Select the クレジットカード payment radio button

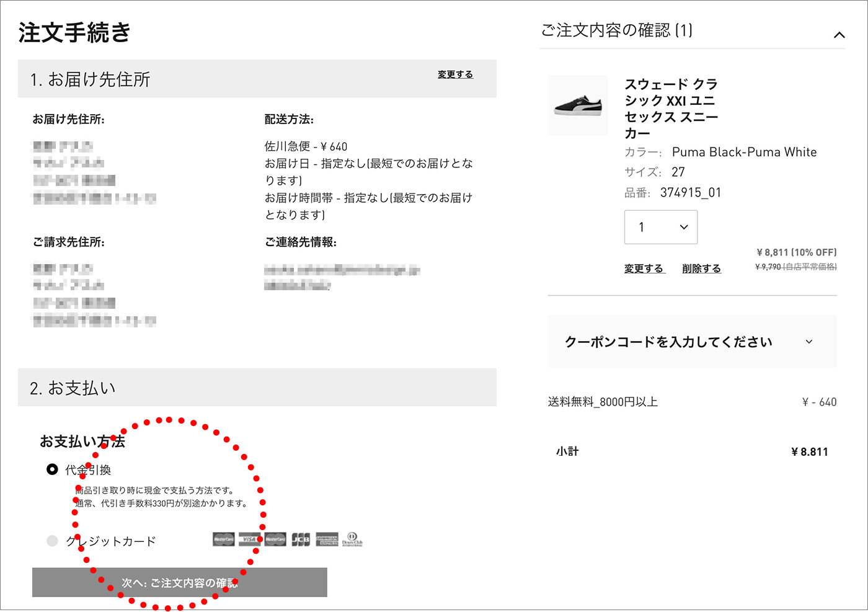pyautogui.click(x=52, y=541)
